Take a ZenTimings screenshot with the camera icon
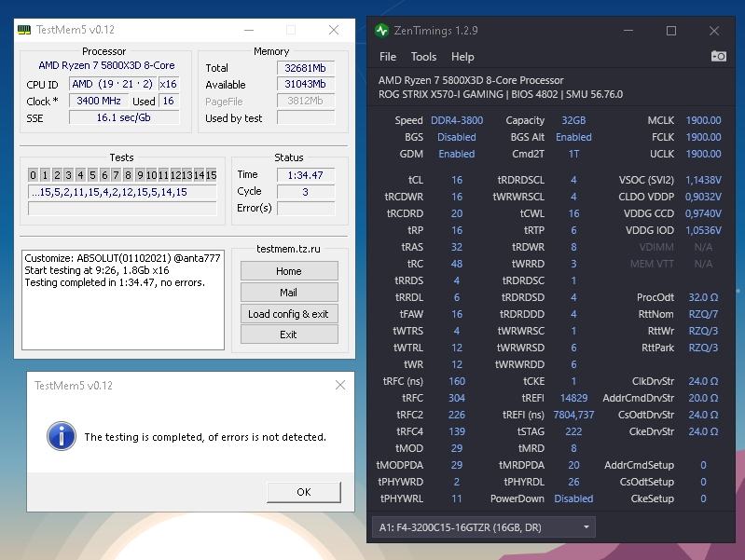745x560 pixels. point(718,56)
